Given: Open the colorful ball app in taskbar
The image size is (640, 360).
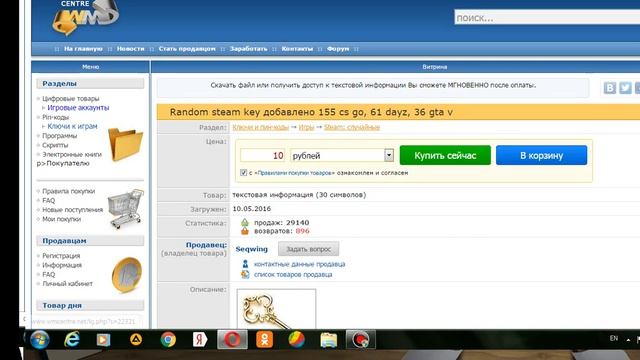Looking at the screenshot, I should pos(296,340).
